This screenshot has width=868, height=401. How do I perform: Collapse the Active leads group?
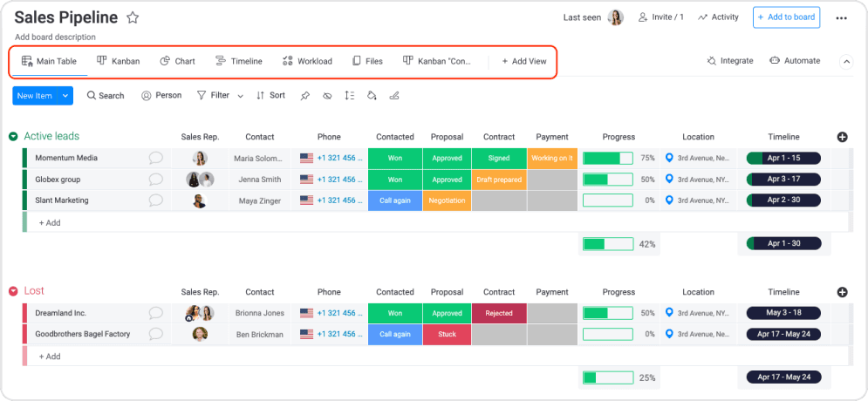[13, 137]
